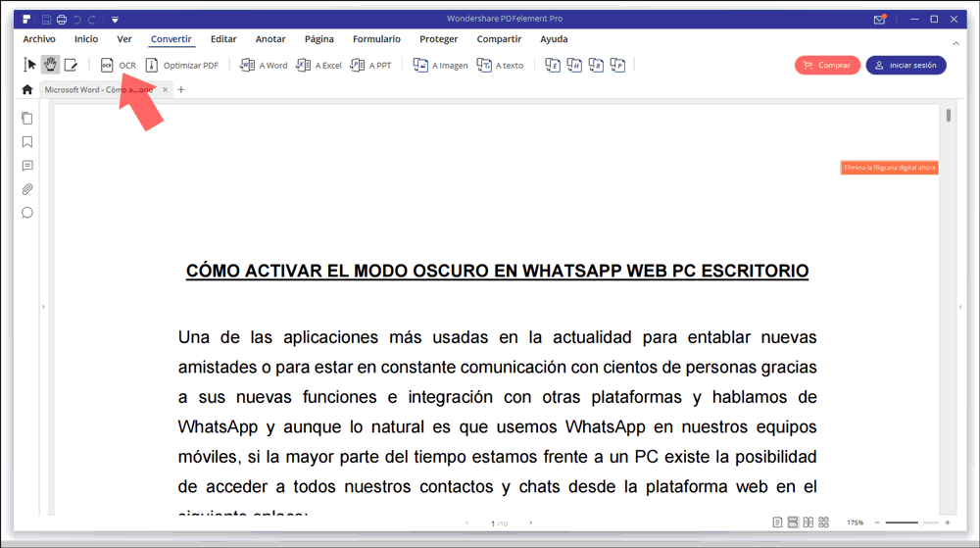Select the four-square thumbnail grid view mode
Screen dimensions: 980x548
click(x=824, y=523)
